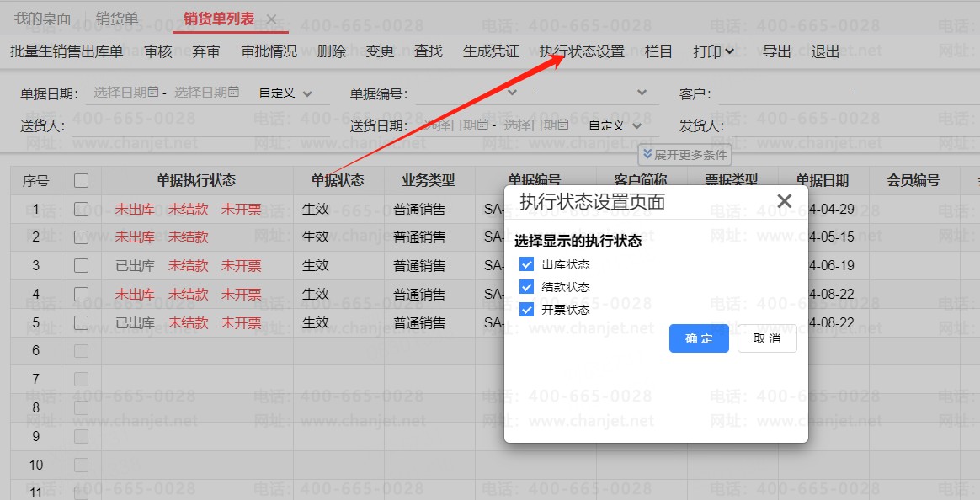Click 单据日期 column header
This screenshot has width=980, height=500.
(x=822, y=181)
